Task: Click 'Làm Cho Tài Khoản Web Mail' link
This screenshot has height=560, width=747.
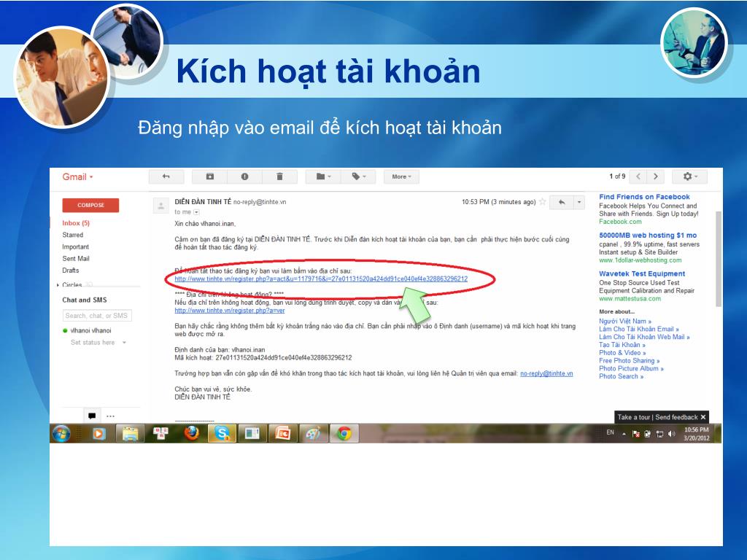Action: 644,337
